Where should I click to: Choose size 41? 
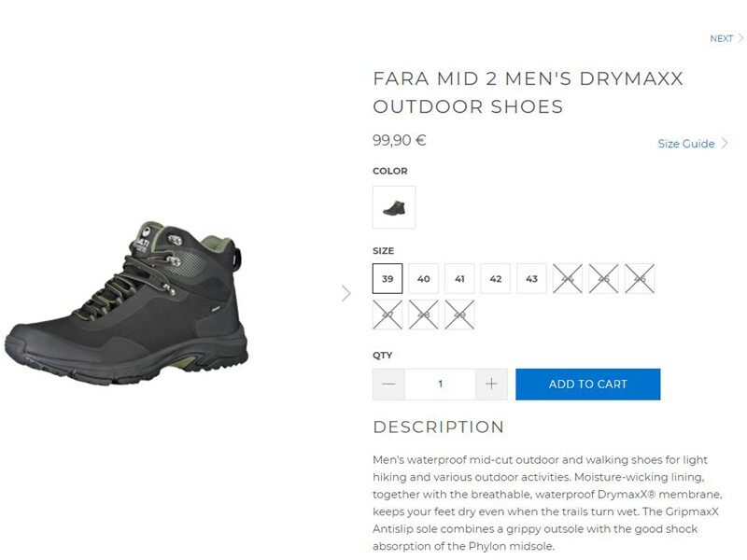pyautogui.click(x=459, y=279)
